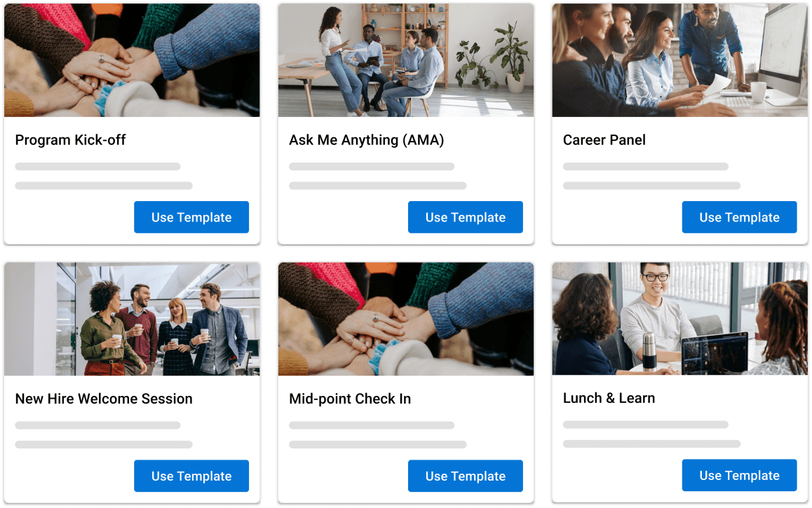Select the Career Panel title

604,140
